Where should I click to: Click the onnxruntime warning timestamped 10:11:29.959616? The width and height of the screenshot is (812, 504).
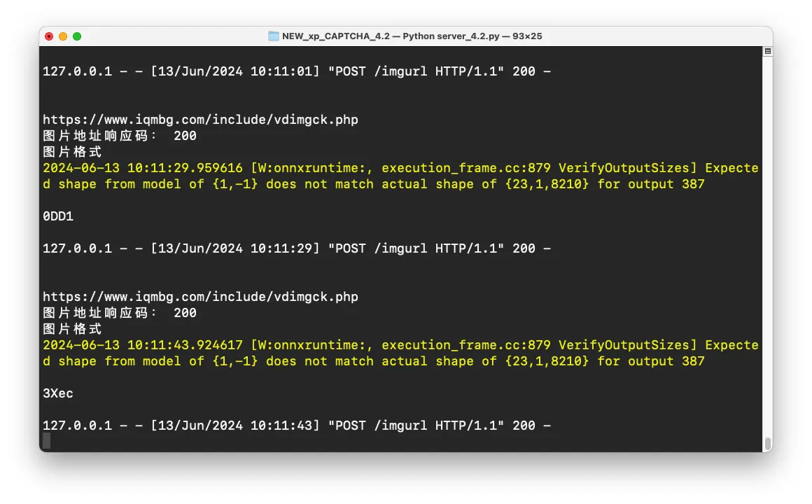(399, 176)
